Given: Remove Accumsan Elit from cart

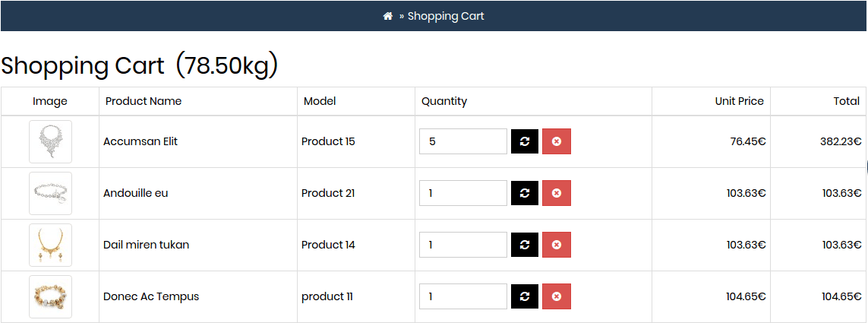Looking at the screenshot, I should (x=557, y=141).
